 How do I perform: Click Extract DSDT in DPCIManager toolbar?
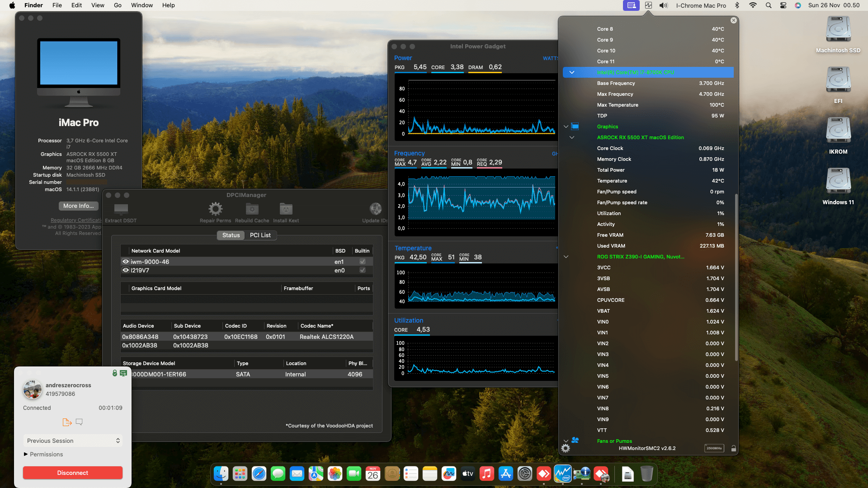(121, 213)
